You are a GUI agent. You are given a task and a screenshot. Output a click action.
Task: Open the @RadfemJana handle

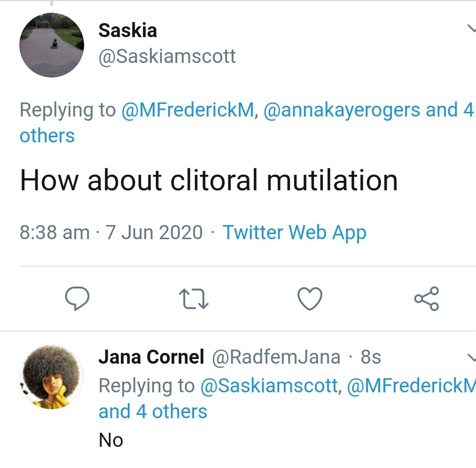pyautogui.click(x=276, y=357)
